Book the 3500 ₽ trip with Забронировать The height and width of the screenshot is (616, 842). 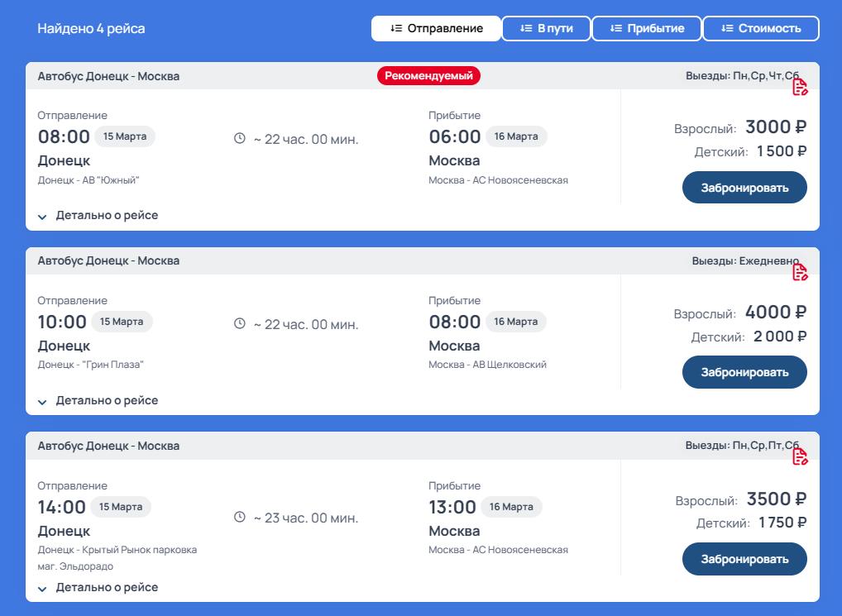pyautogui.click(x=744, y=559)
